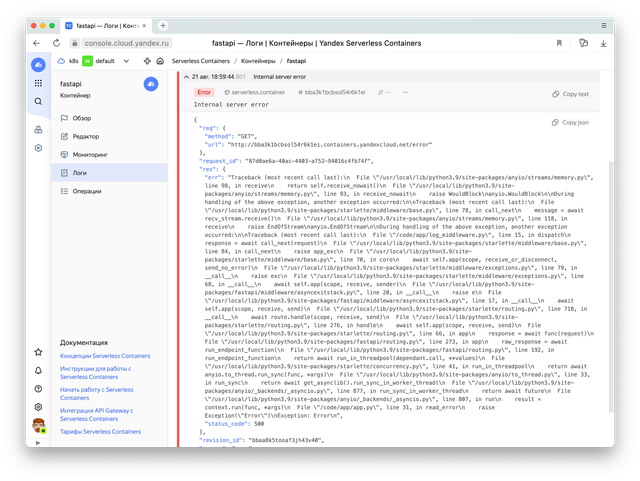Click the Контейнеры breadcrumb link

[257, 61]
